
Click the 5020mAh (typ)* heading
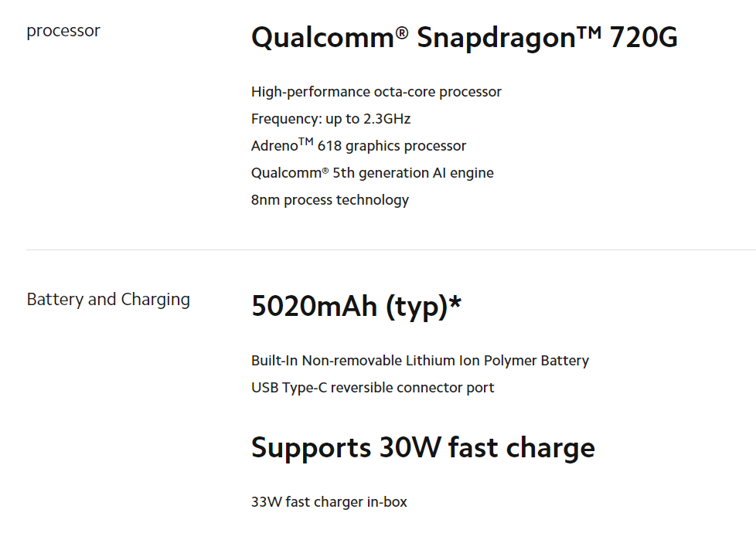(x=356, y=307)
